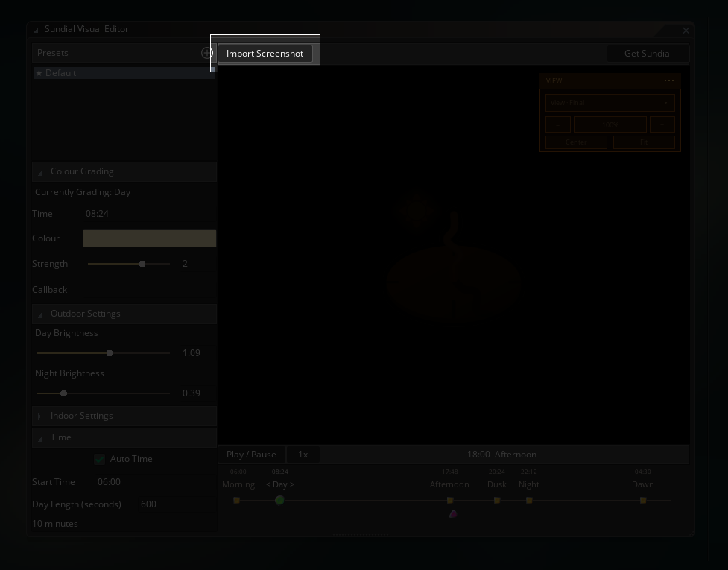Viewport: 728px width, 570px height.
Task: Open the View - Final dropdown
Action: (610, 103)
